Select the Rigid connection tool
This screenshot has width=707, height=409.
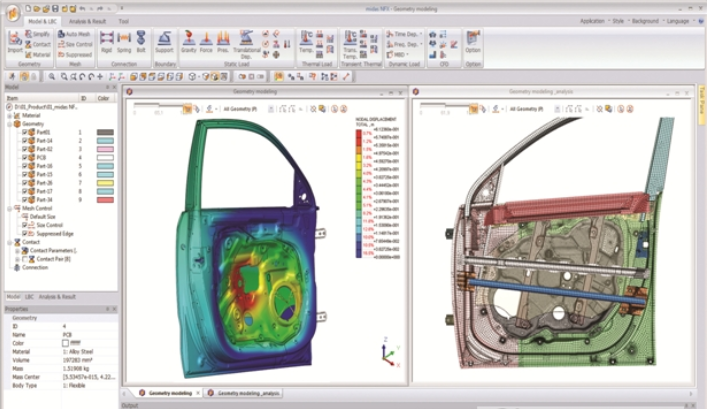106,41
